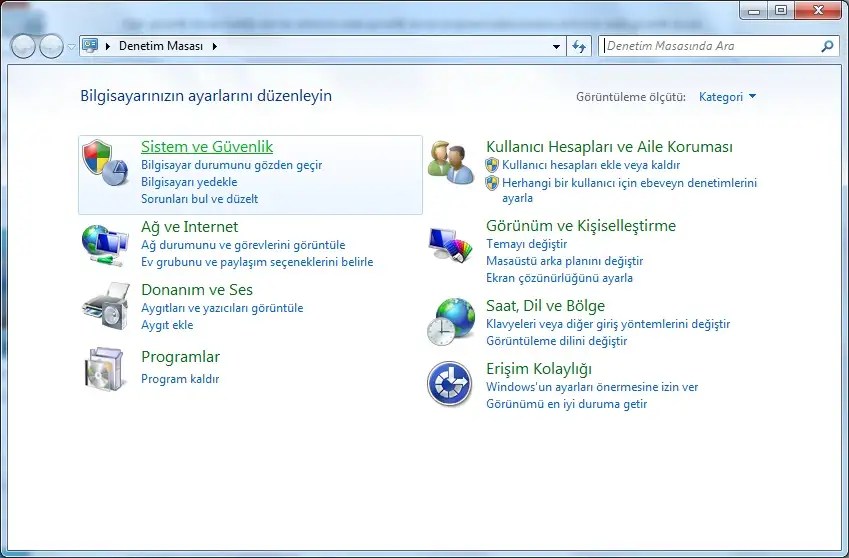Click Kullanıcı hesapları ekle veya kaldır link
This screenshot has width=849, height=558.
591,165
